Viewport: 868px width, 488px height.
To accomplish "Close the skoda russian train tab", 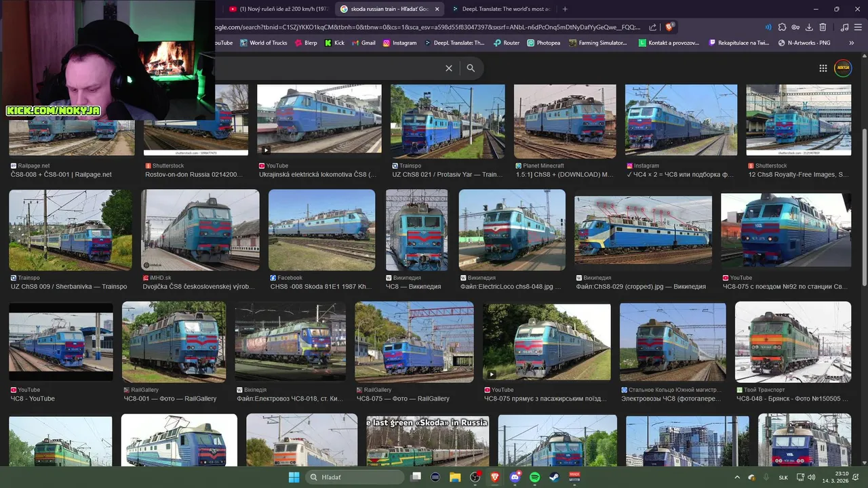I will [x=437, y=9].
